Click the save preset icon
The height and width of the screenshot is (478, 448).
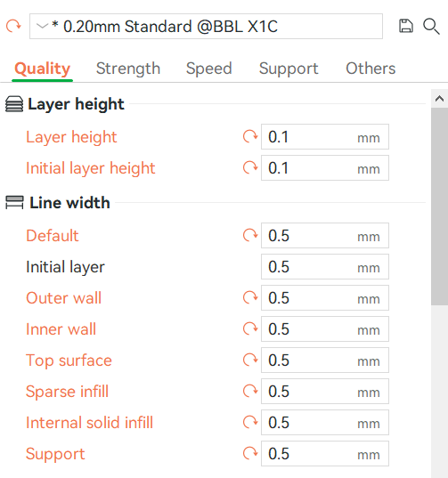tap(406, 26)
